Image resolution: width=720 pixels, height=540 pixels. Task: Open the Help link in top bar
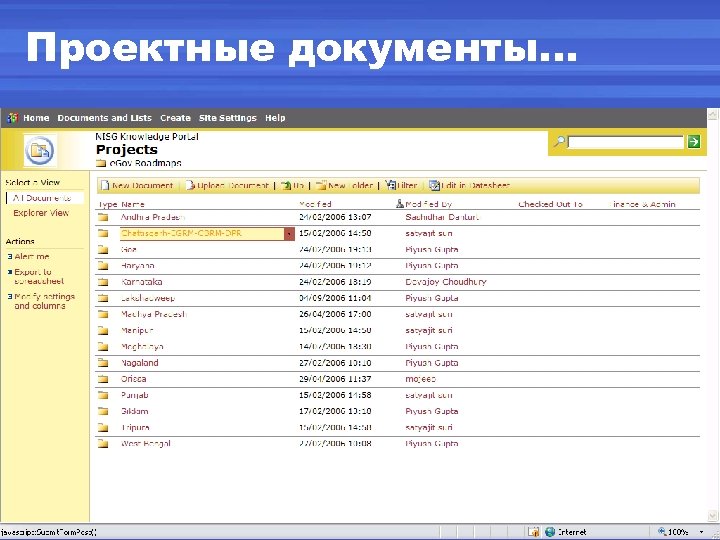275,118
